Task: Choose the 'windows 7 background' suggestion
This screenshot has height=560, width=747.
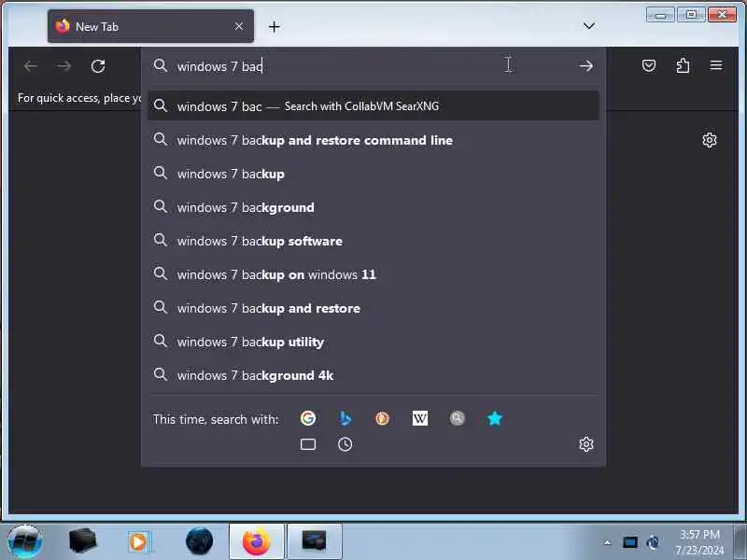Action: [373, 207]
